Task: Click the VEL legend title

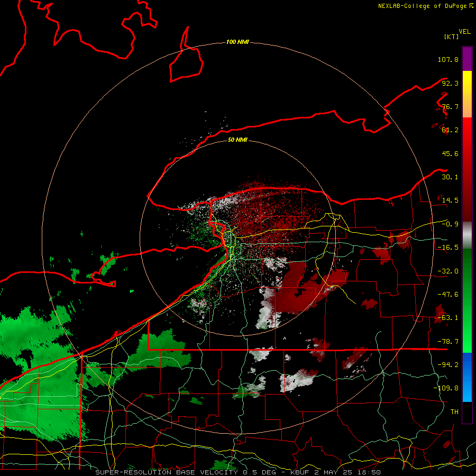Action: point(464,32)
